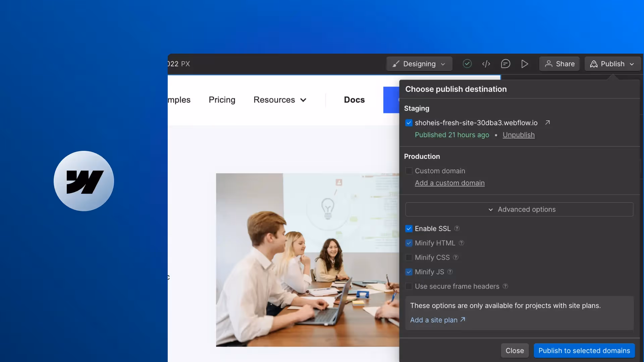Expand the Resources nav menu
The height and width of the screenshot is (362, 644).
click(280, 100)
